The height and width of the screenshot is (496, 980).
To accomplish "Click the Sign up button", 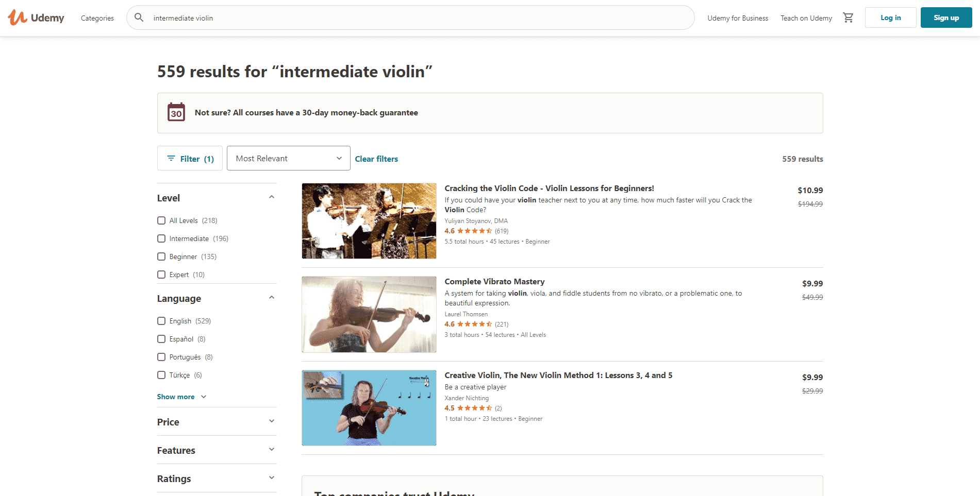I will click(x=946, y=18).
